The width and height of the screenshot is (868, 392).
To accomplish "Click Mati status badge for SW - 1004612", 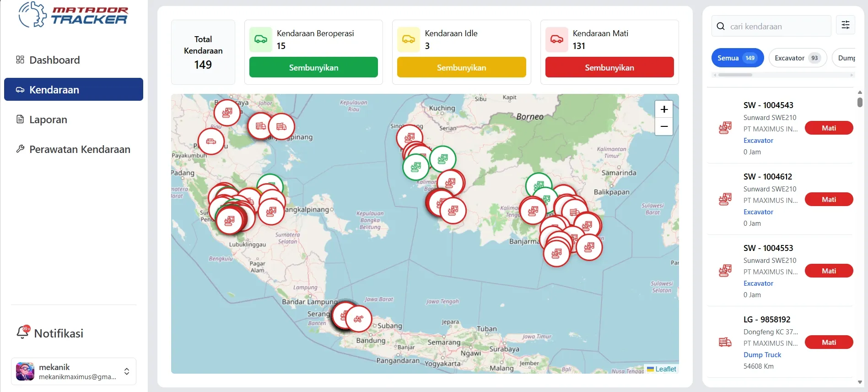I will [x=829, y=199].
